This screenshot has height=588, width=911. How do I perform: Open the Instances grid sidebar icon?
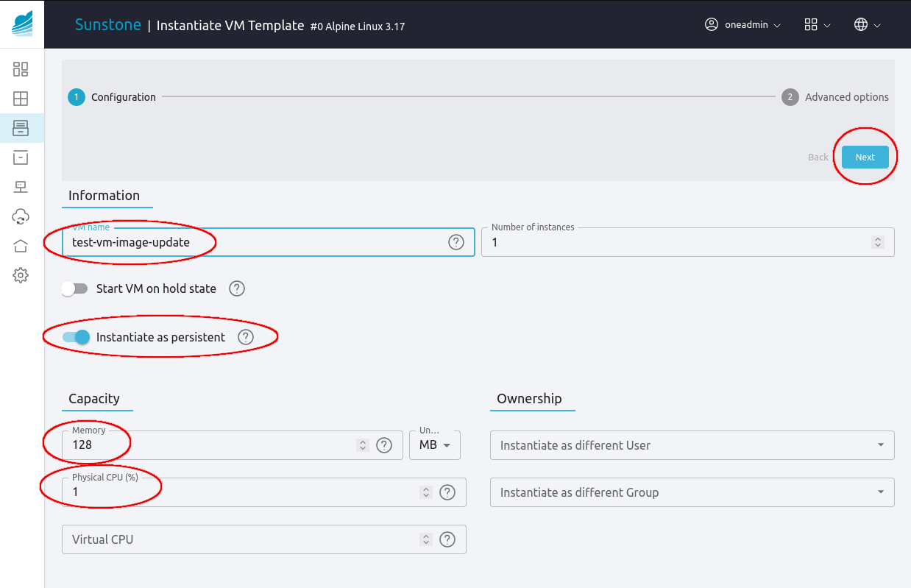21,99
